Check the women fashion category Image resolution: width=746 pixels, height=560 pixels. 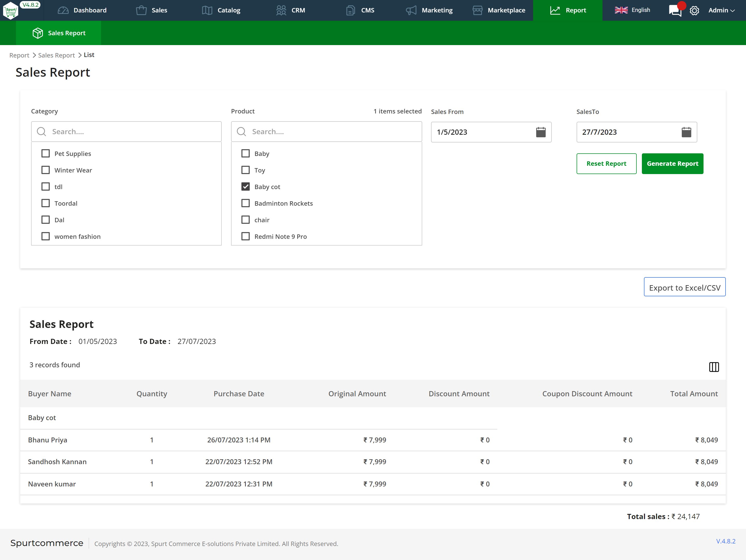click(46, 236)
